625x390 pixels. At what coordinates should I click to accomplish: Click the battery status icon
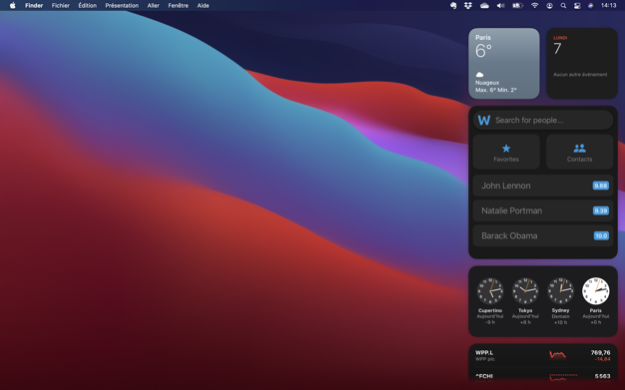517,6
